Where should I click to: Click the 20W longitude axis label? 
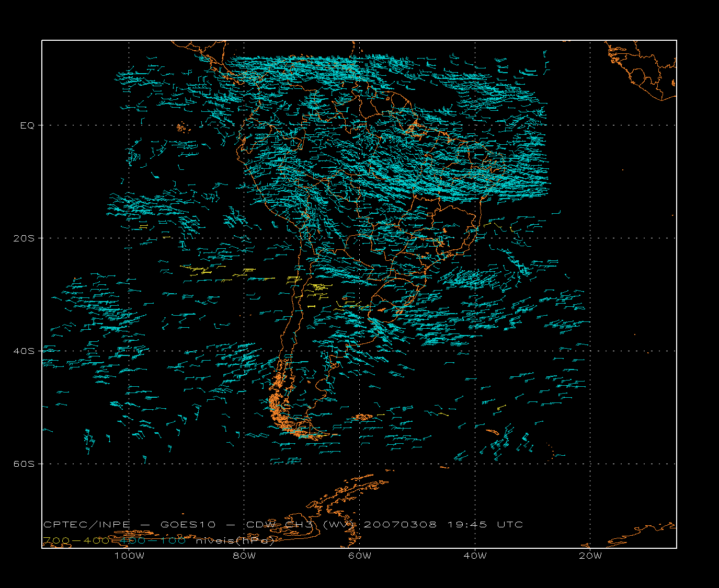pos(590,556)
